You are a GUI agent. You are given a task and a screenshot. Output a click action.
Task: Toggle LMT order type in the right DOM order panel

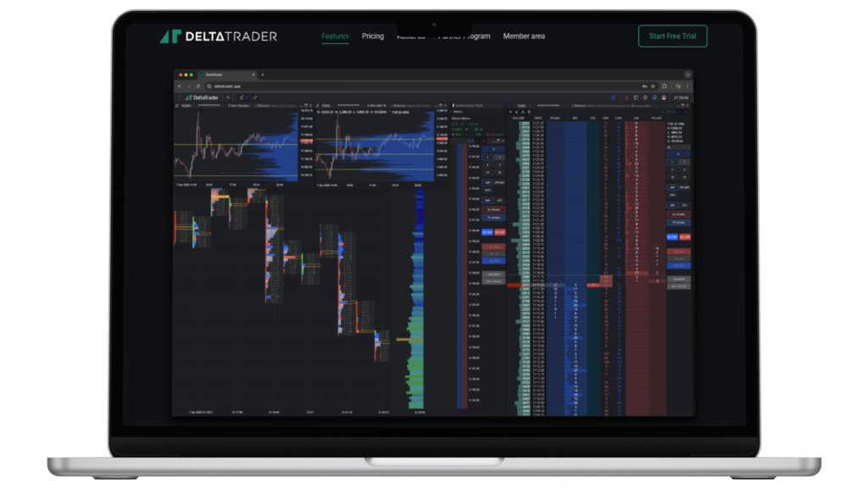[x=672, y=187]
